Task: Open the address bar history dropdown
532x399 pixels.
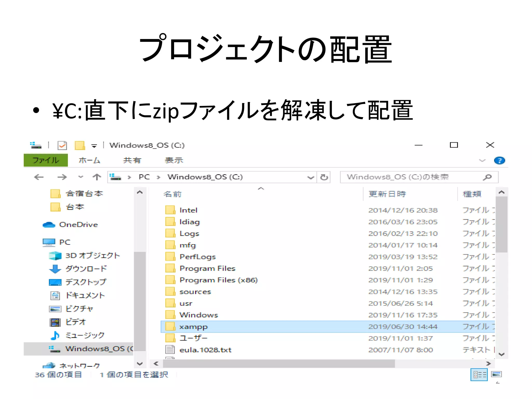Action: pos(310,177)
